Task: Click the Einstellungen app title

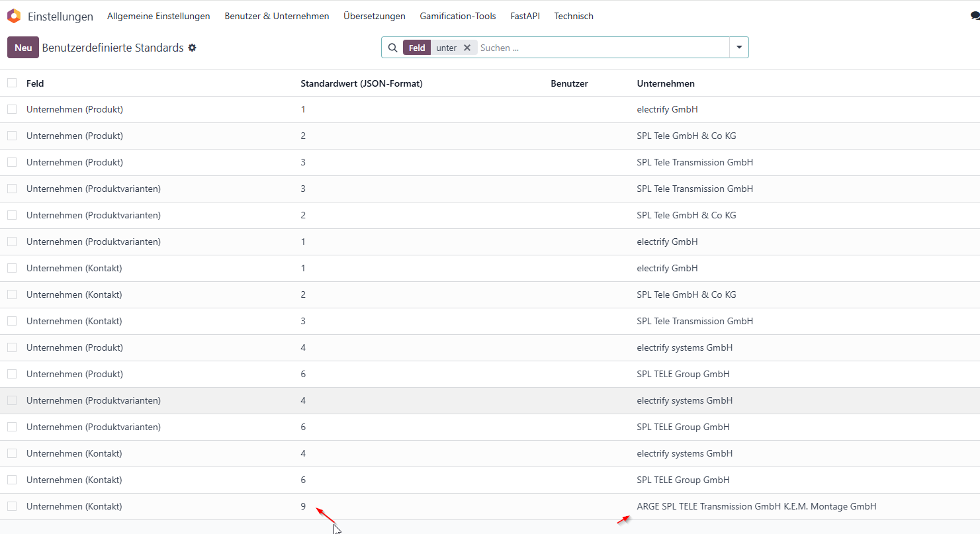Action: (60, 17)
